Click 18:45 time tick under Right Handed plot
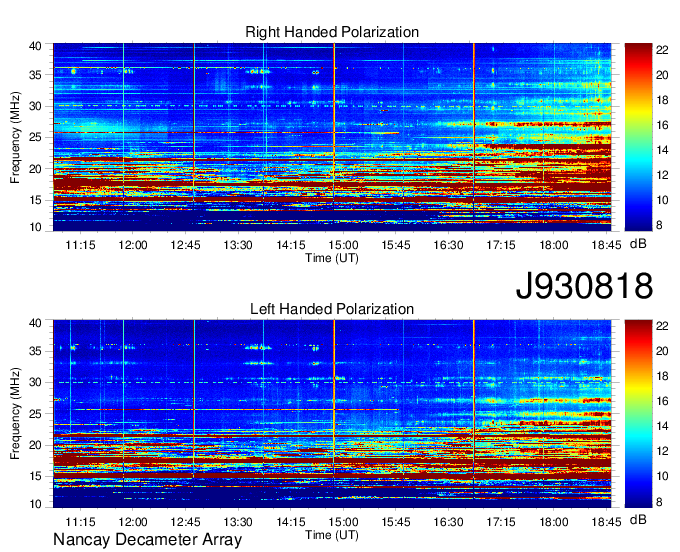 [606, 245]
